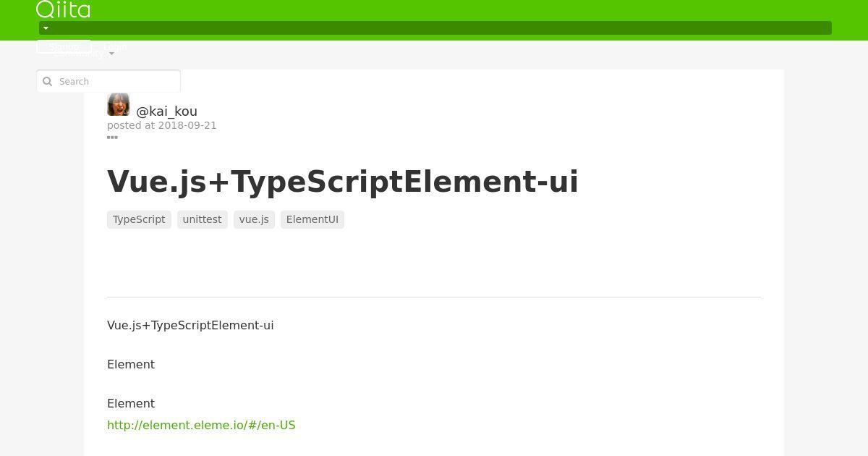Click the magnifier search icon

click(48, 82)
